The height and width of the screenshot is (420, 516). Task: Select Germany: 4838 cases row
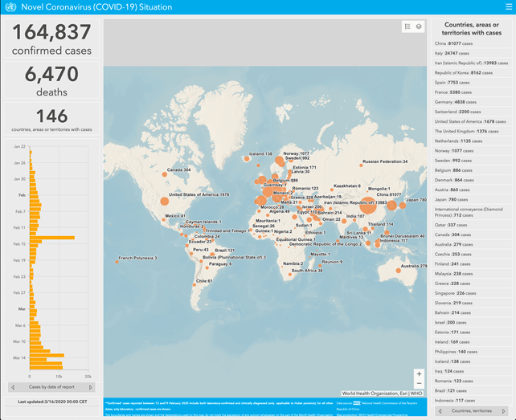(472, 102)
